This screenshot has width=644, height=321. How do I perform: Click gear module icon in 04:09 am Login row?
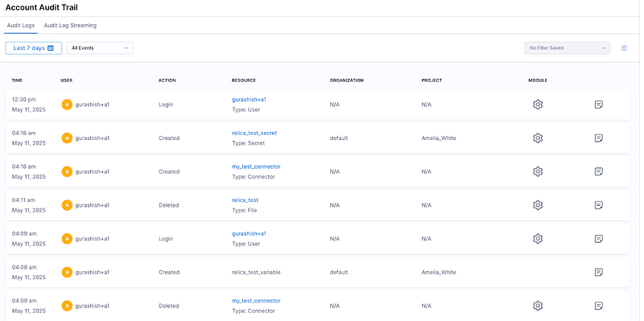tap(538, 239)
